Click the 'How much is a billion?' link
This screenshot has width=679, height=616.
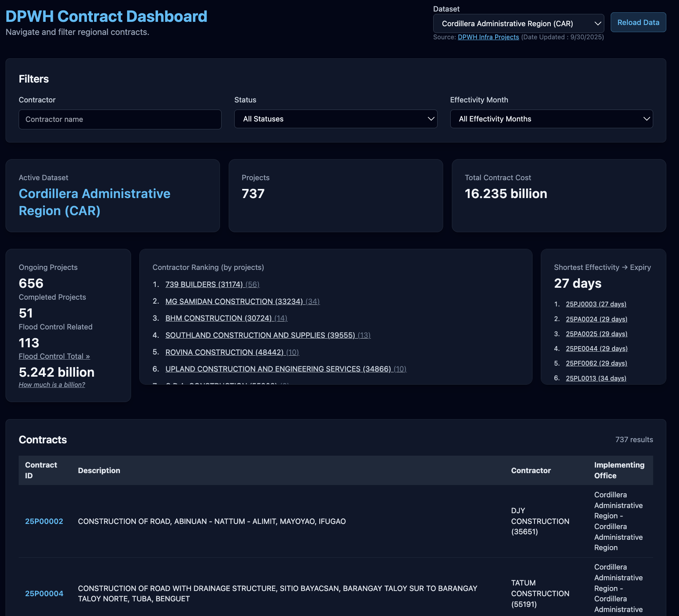tap(52, 385)
